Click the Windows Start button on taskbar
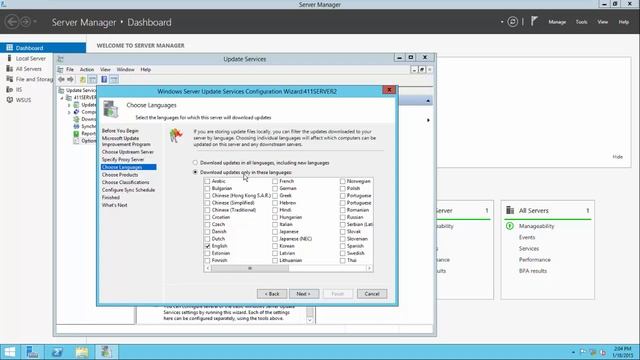 click(9, 352)
